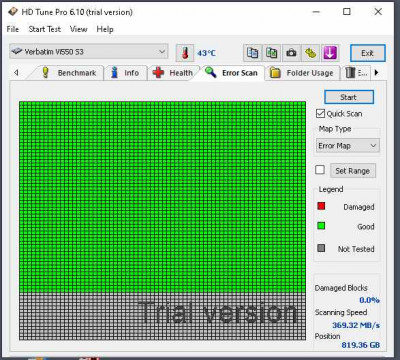Expand the Error Map type dropdown

[x=348, y=146]
